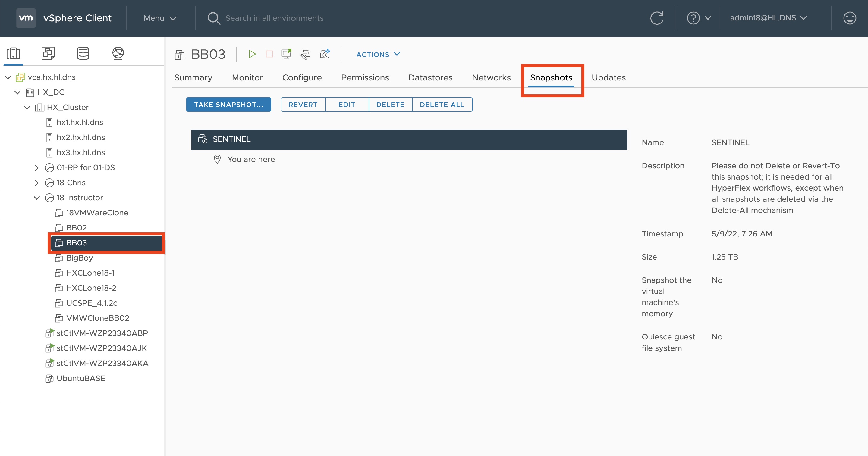The height and width of the screenshot is (456, 868).
Task: Switch to the Hosts and Clusters inventory view
Action: 13,53
